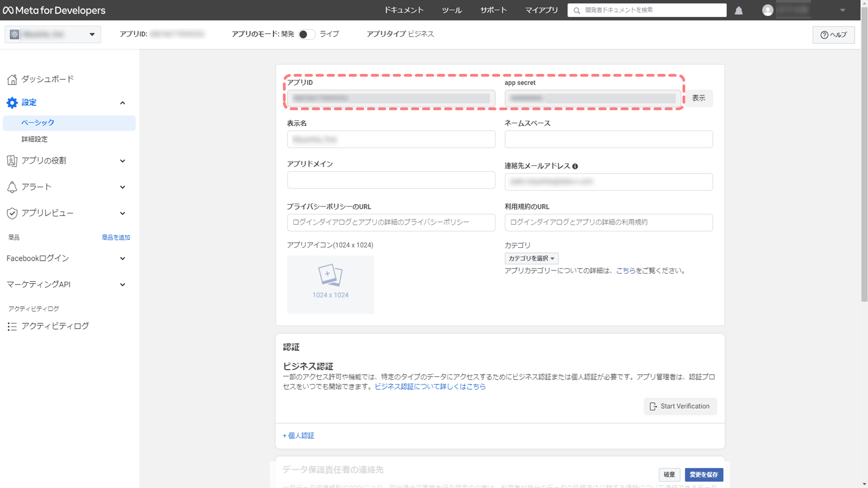Click the search magnifier icon
The height and width of the screenshot is (488, 868).
[x=577, y=10]
